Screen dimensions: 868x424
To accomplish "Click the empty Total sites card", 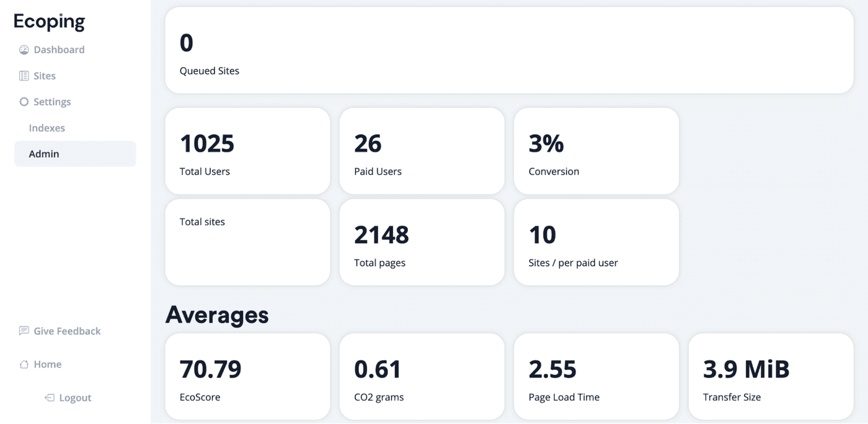I will click(247, 242).
